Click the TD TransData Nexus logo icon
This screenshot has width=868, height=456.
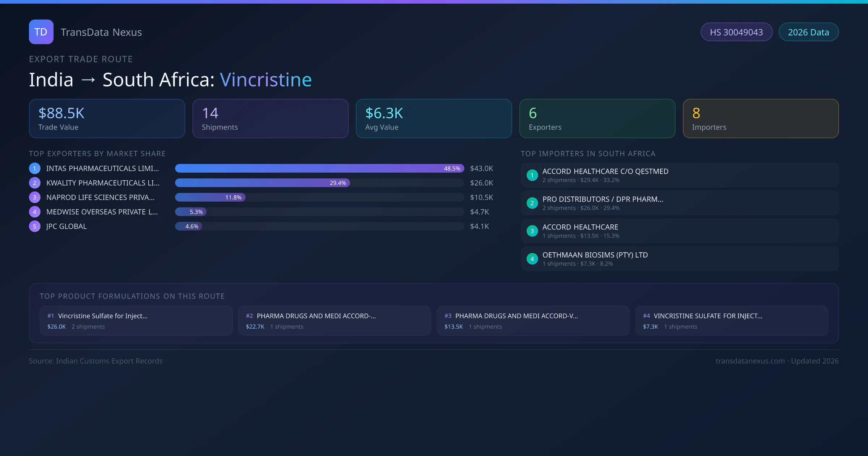[x=41, y=32]
